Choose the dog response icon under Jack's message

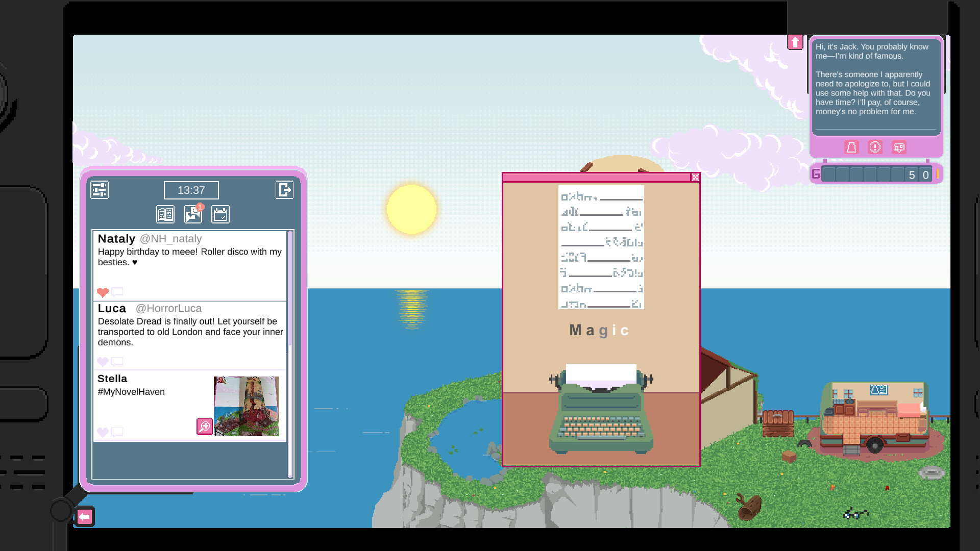click(899, 147)
